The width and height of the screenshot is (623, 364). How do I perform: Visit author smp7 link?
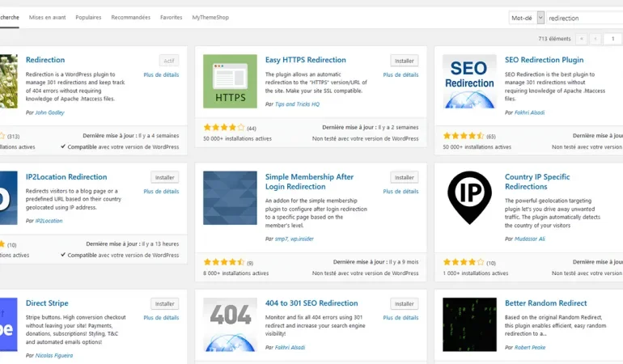click(x=281, y=239)
